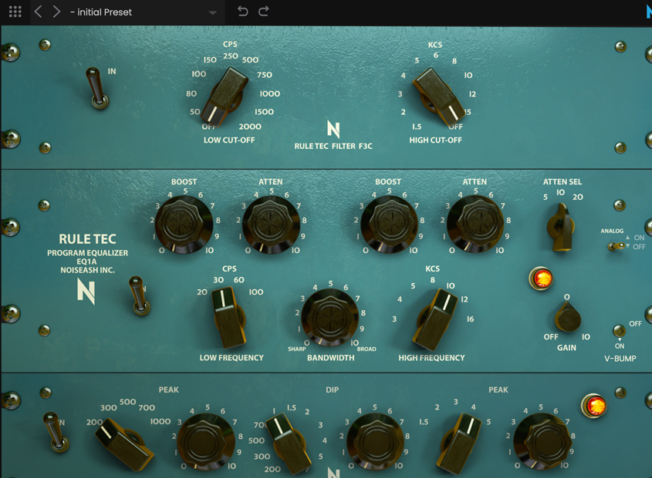Click the 20 marking on ATTEN SEL
This screenshot has height=478, width=652.
click(578, 197)
